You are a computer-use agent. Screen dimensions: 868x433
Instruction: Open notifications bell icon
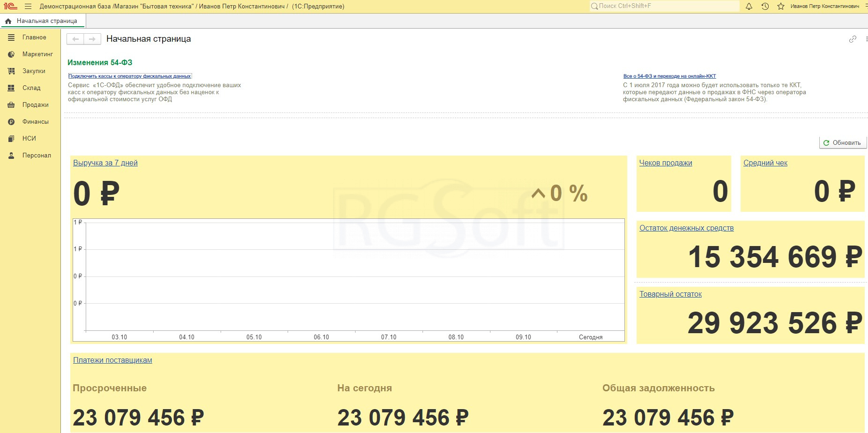point(749,6)
